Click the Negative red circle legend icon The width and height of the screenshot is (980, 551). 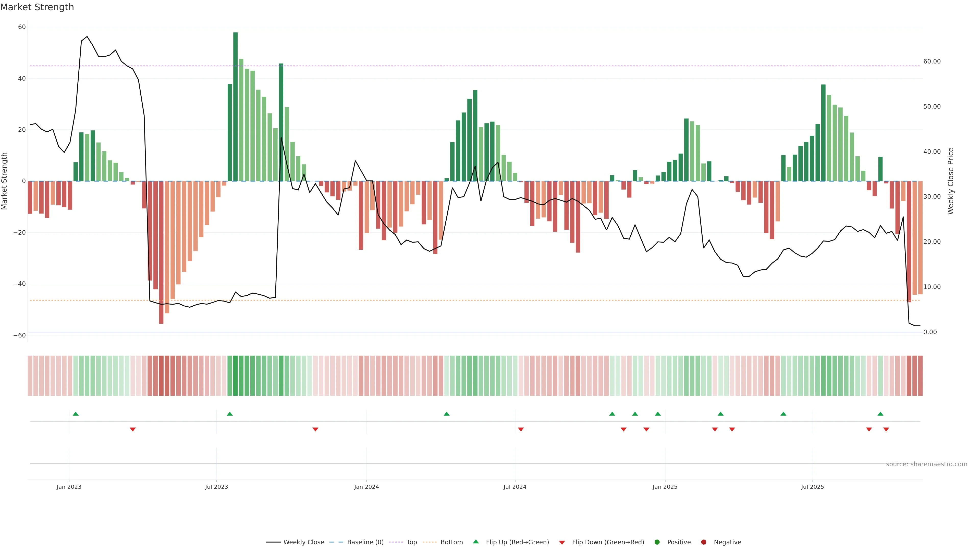coord(703,542)
